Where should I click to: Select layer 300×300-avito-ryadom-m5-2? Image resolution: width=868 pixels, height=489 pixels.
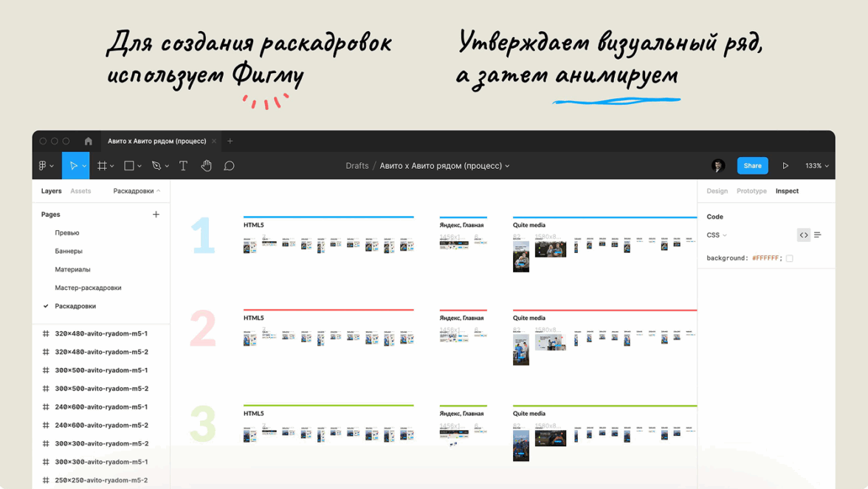click(x=101, y=443)
